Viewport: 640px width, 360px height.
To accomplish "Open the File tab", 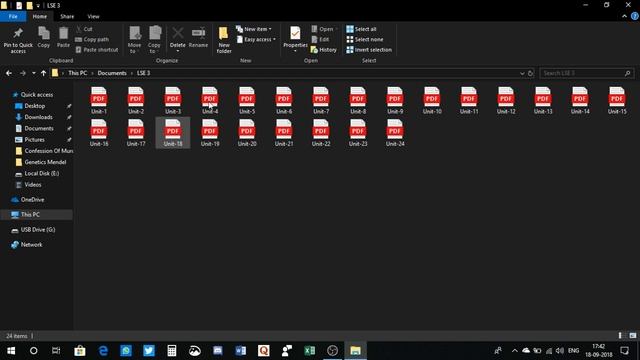I will (13, 16).
